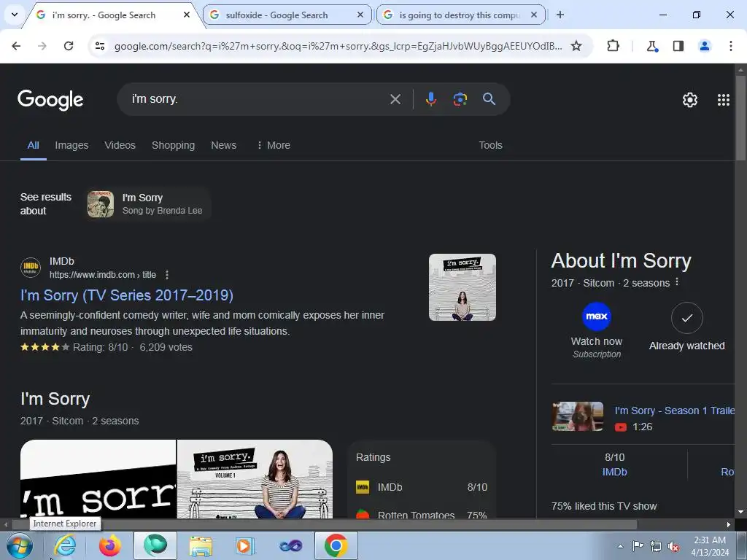Open Windows Explorer folder on taskbar
747x560 pixels.
tap(201, 545)
